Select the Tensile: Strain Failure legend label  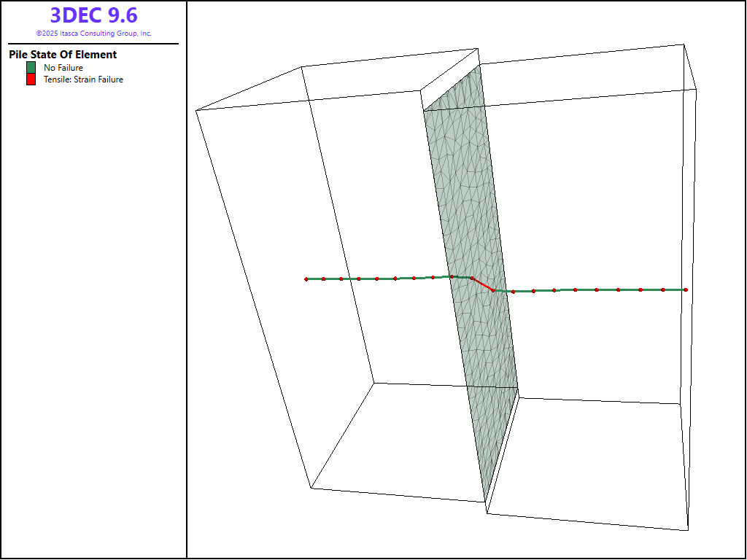pos(83,79)
